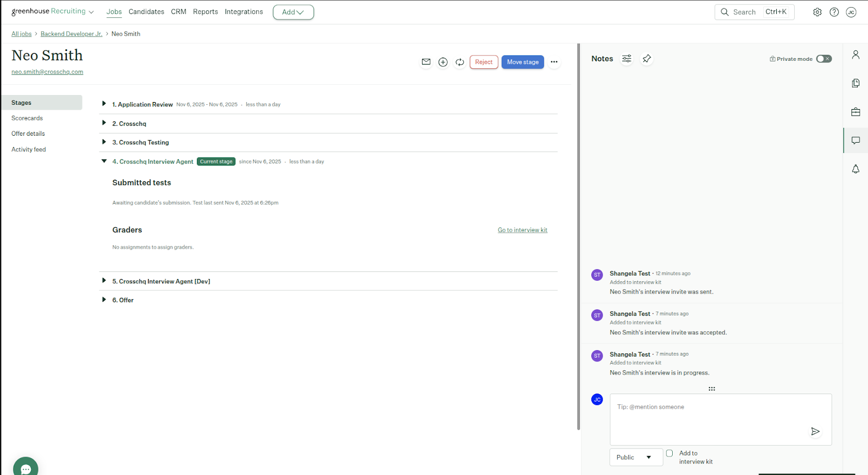Click the circular arrows transfer icon
Screen dimensions: 868x475
pyautogui.click(x=459, y=62)
